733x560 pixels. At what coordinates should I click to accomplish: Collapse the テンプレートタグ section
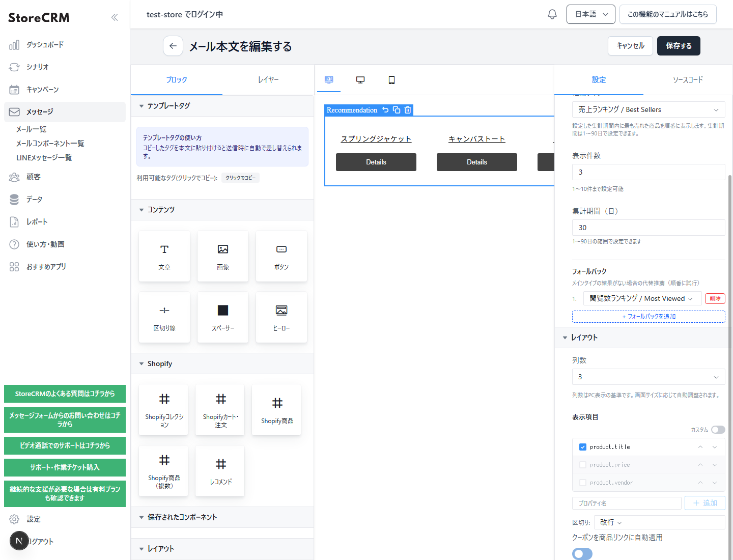coord(222,106)
